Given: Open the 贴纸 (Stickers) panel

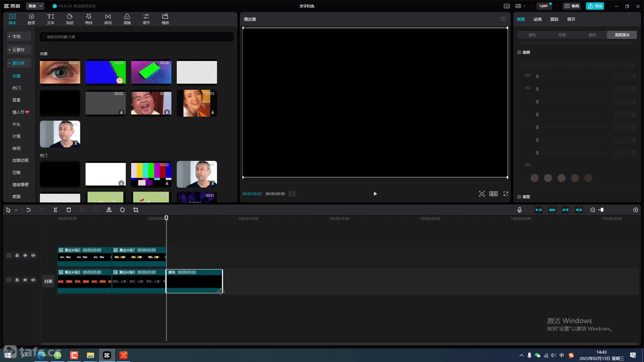Looking at the screenshot, I should point(69,19).
